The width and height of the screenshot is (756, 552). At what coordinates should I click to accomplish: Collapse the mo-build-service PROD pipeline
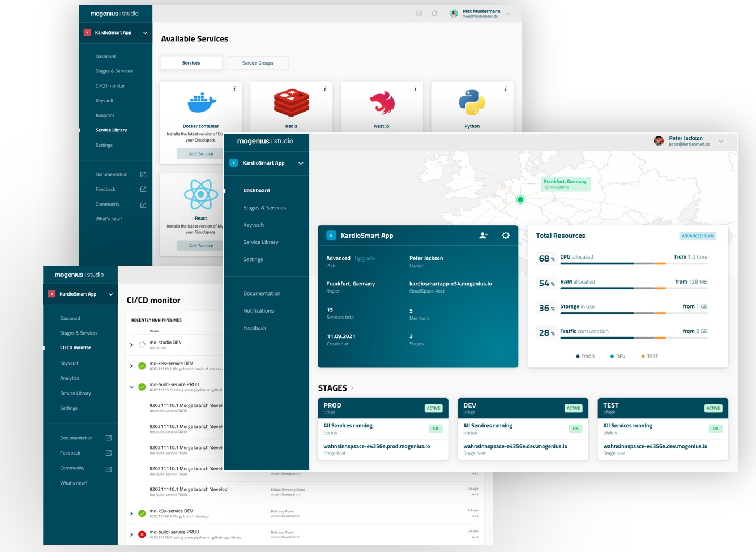(x=131, y=387)
